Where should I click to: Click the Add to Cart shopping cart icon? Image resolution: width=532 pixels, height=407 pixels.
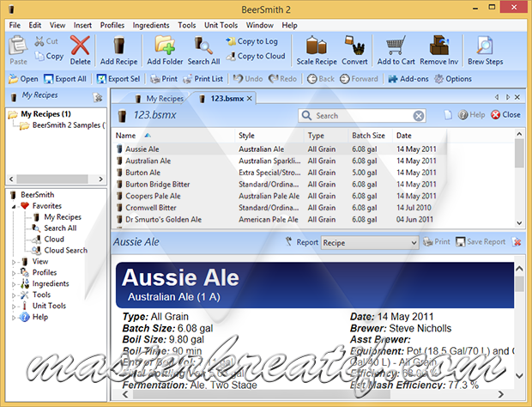point(396,46)
